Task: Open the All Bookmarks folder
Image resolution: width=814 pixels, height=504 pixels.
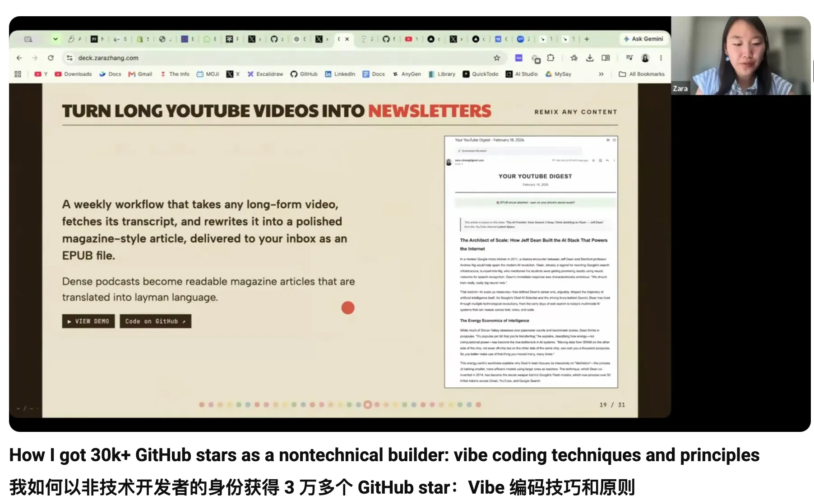Action: point(641,74)
